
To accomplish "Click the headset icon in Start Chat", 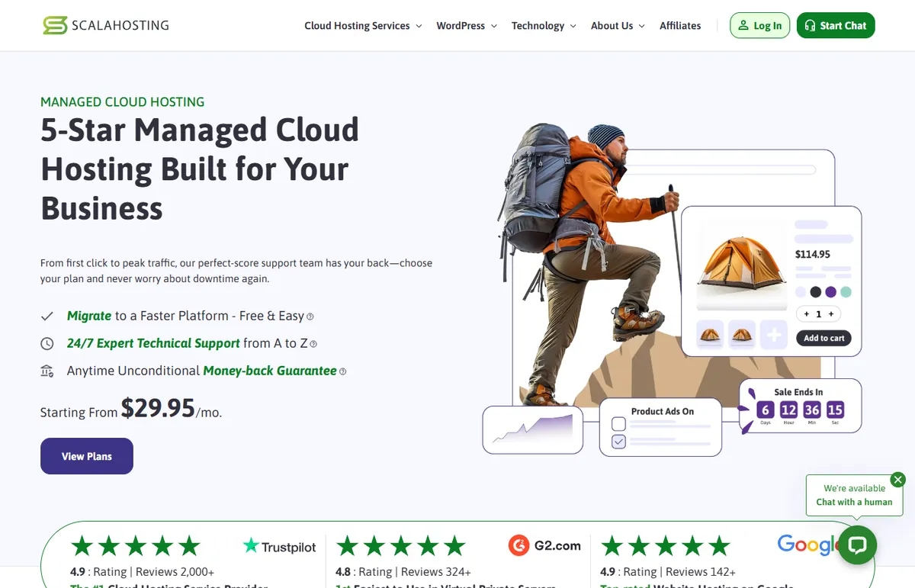I will pyautogui.click(x=811, y=25).
